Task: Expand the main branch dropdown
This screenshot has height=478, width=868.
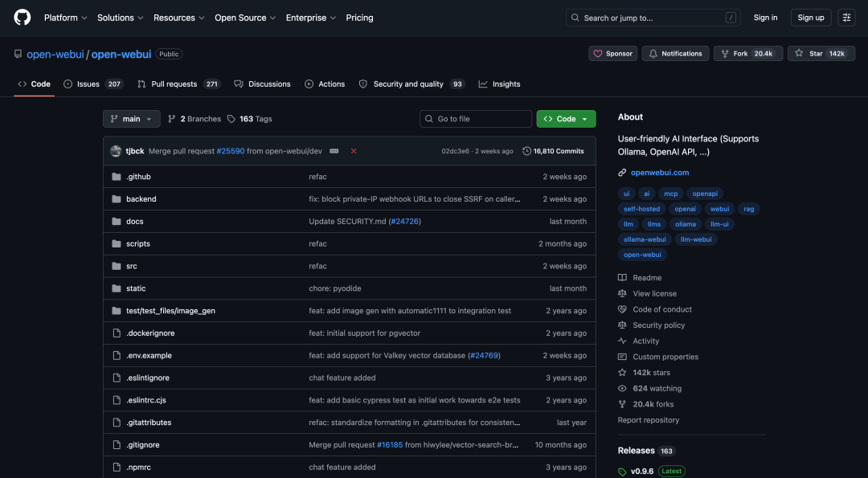Action: [132, 119]
